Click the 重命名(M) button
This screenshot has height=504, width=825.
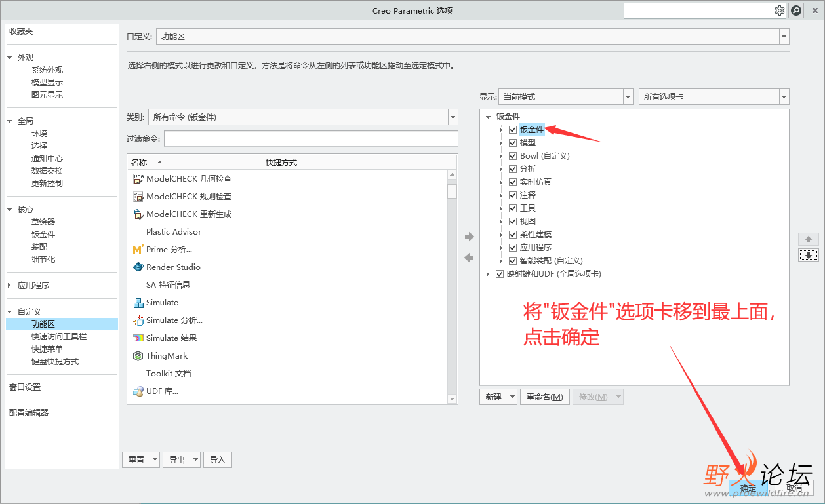coord(544,397)
